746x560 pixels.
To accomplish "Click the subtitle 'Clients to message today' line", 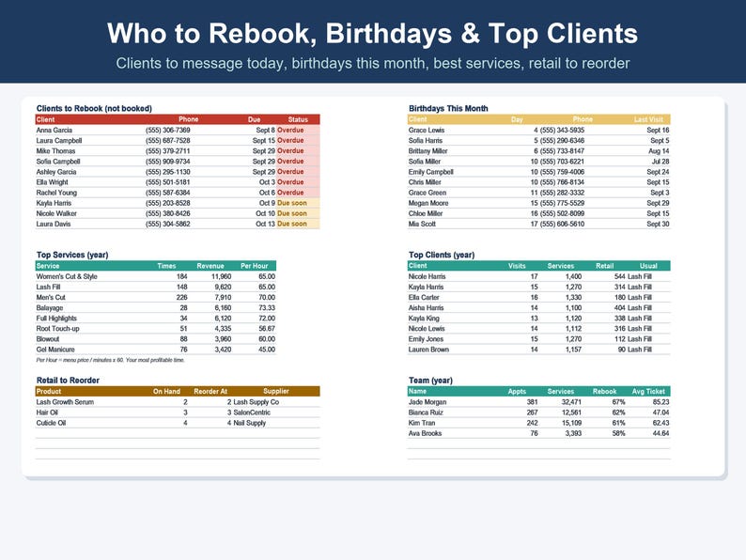I will click(x=372, y=63).
